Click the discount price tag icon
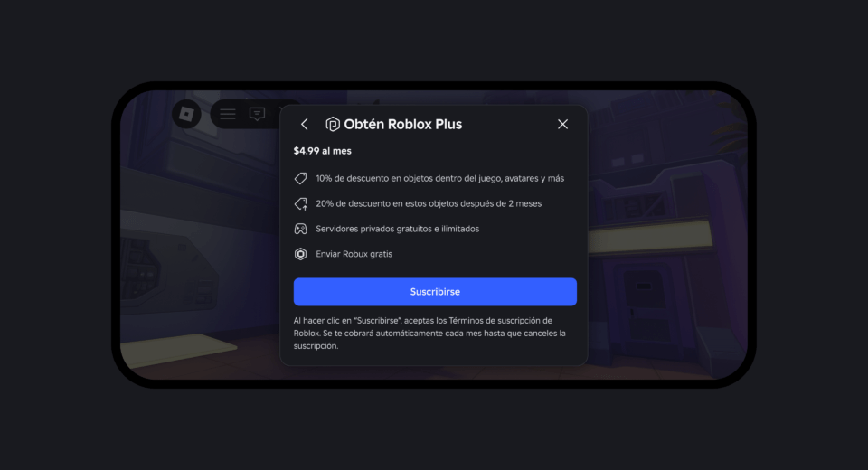The height and width of the screenshot is (470, 868). 300,178
